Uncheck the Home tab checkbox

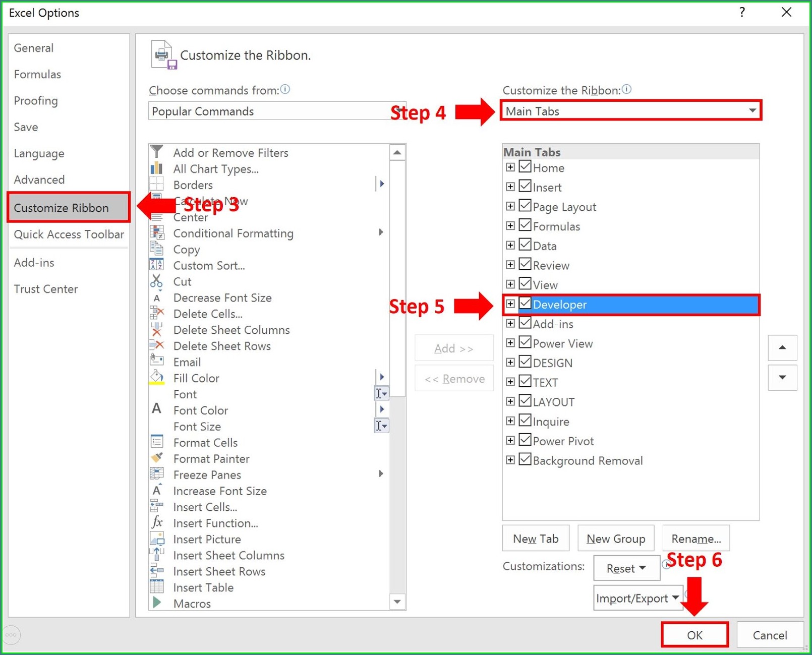click(x=525, y=167)
